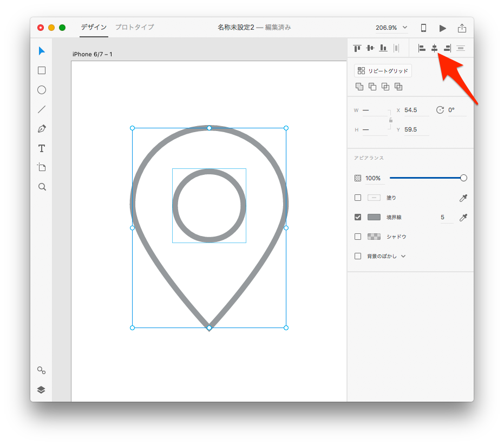Open the Layers panel icon
Screen dimensions: 504x445
pos(42,390)
